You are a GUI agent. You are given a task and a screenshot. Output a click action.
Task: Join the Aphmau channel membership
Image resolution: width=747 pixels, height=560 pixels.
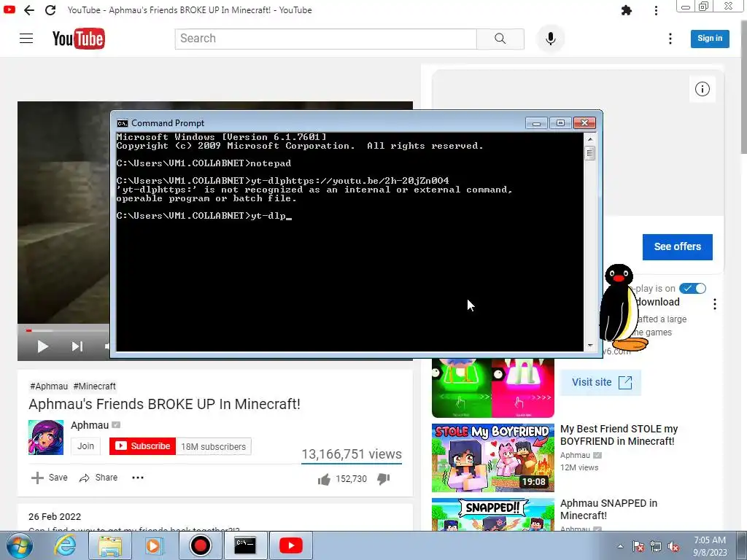click(x=86, y=446)
